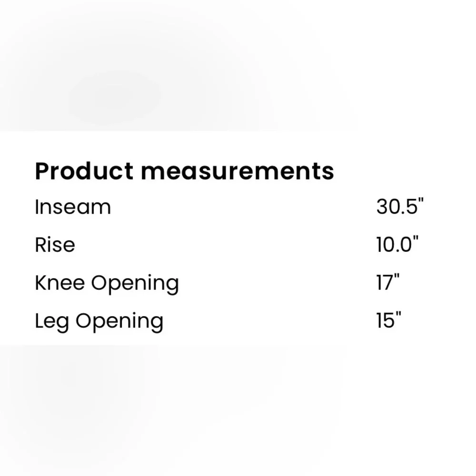Tap the blurred image area below the measurements
The height and width of the screenshot is (476, 476).
pos(238,409)
